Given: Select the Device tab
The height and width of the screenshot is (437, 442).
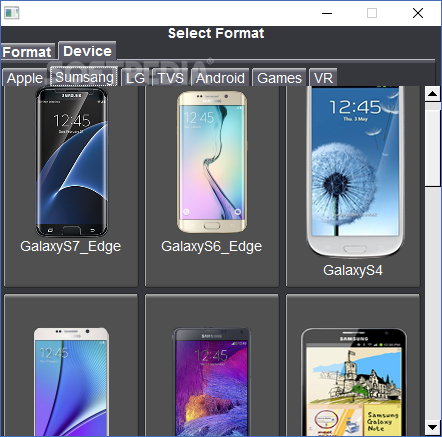Looking at the screenshot, I should pos(87,51).
